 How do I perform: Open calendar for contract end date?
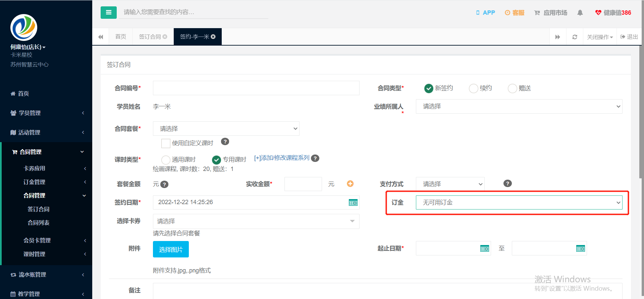click(x=581, y=248)
